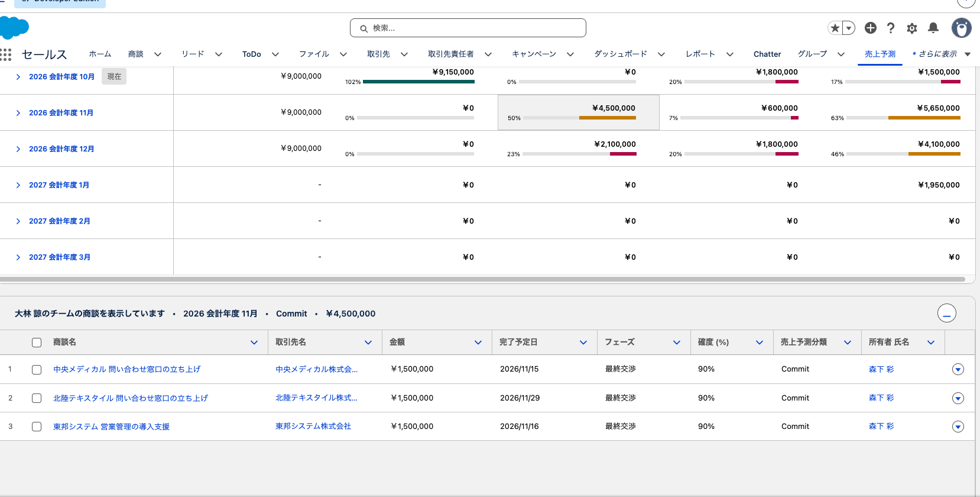
Task: Click the 検索 search field
Action: tap(468, 28)
